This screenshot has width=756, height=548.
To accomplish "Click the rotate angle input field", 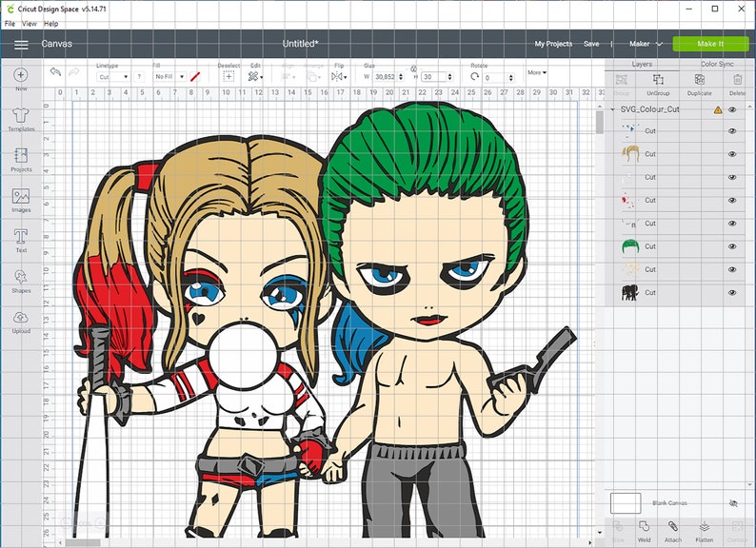I will (x=495, y=78).
